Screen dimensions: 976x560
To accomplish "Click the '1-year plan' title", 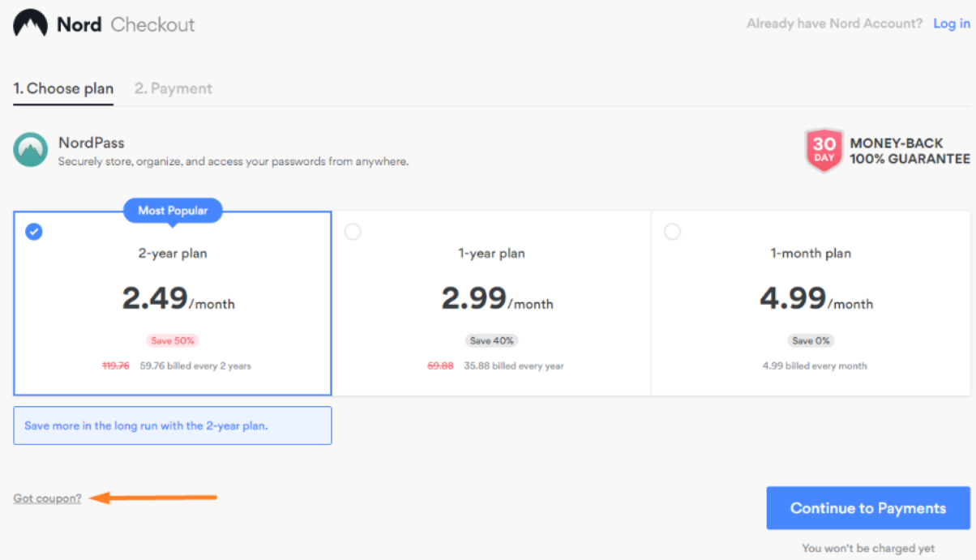I will click(491, 254).
